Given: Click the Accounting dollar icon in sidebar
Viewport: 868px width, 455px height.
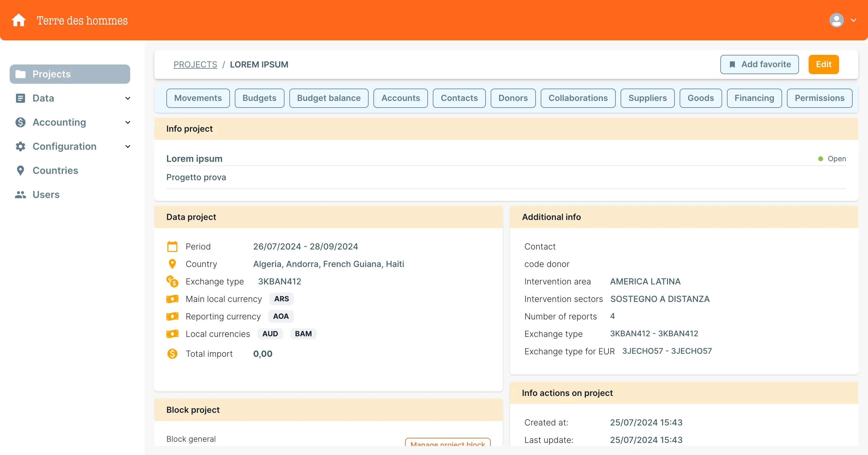Looking at the screenshot, I should click(x=20, y=122).
